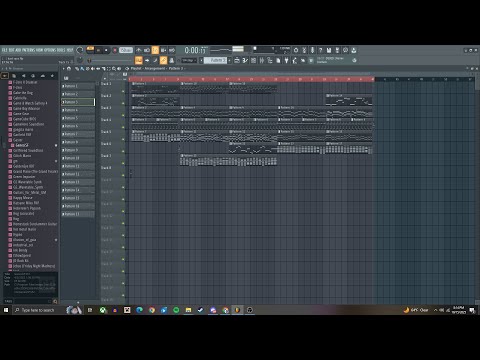The height and width of the screenshot is (360, 480).
Task: Open view project info icon
Action: pyautogui.click(x=345, y=50)
